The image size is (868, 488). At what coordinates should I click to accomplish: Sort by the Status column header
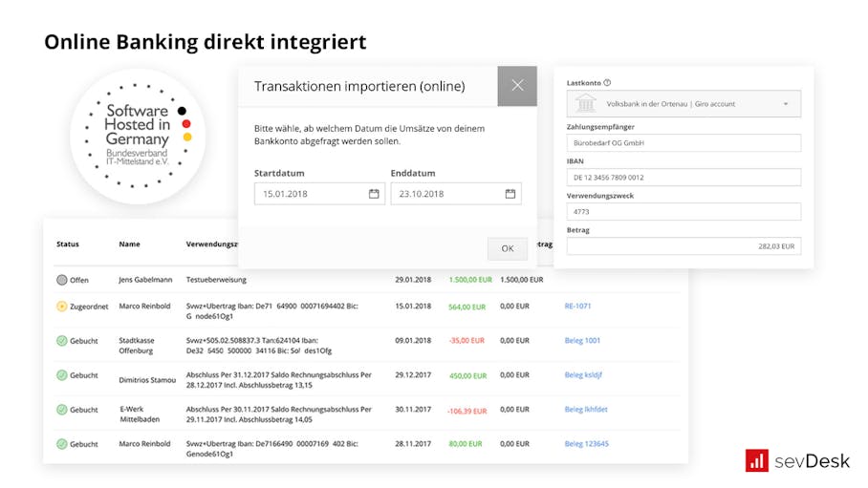(x=68, y=244)
